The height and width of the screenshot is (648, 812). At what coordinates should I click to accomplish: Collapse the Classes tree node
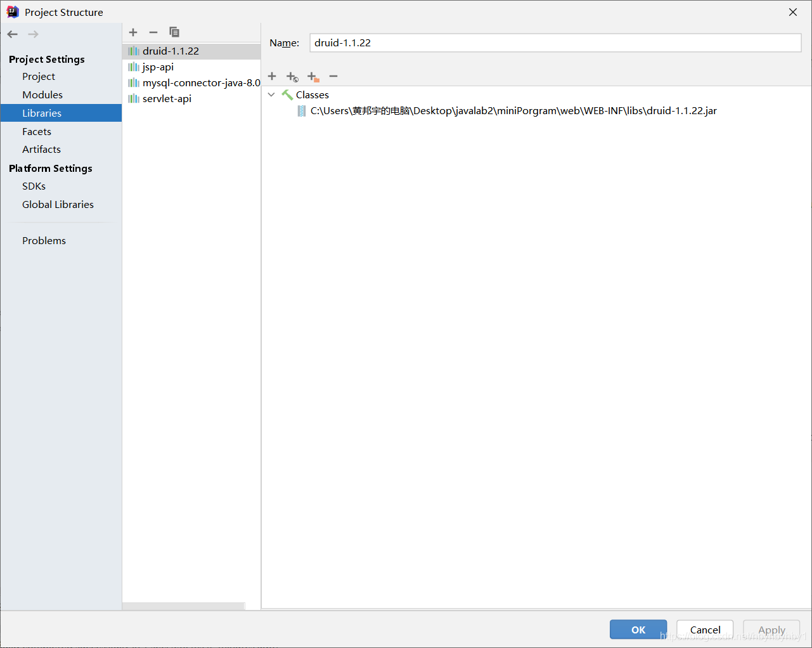coord(271,94)
